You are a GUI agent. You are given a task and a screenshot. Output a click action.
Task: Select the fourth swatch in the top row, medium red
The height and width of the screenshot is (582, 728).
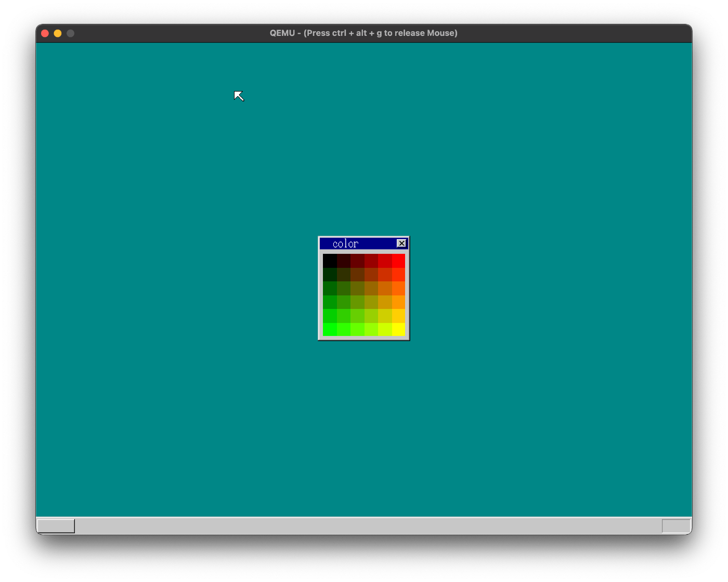[x=371, y=261]
